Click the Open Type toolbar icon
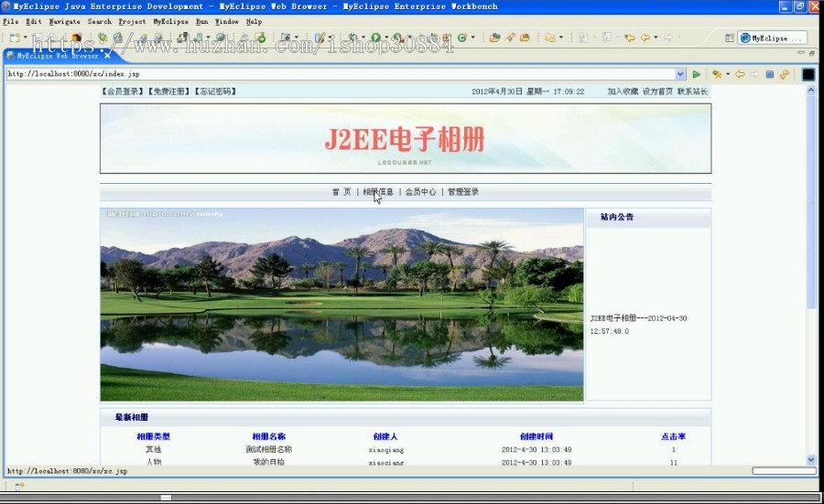 494,38
